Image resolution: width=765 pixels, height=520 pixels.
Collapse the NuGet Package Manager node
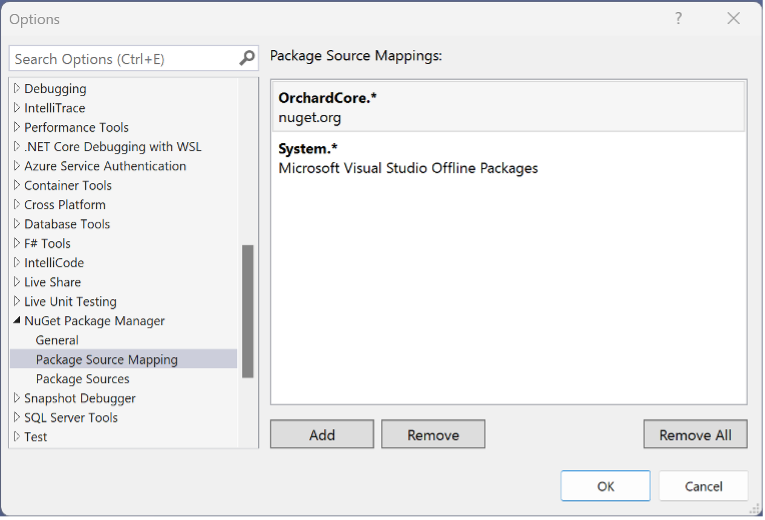pos(17,321)
